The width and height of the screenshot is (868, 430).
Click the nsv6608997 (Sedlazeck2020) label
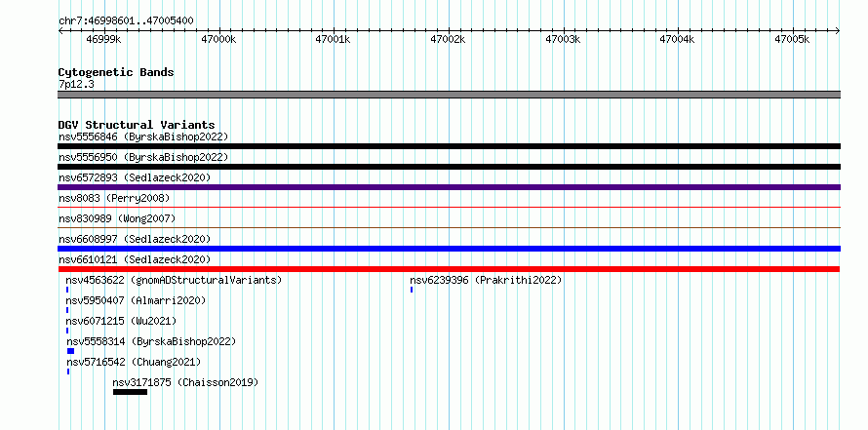click(x=135, y=239)
